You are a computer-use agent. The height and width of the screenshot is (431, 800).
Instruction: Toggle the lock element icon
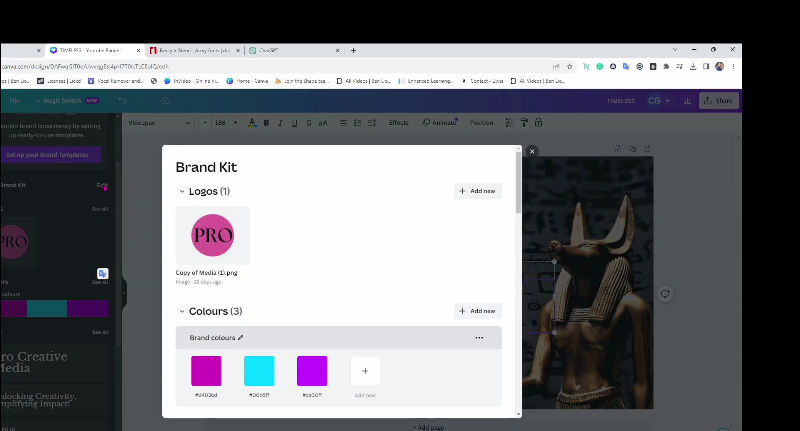[538, 123]
